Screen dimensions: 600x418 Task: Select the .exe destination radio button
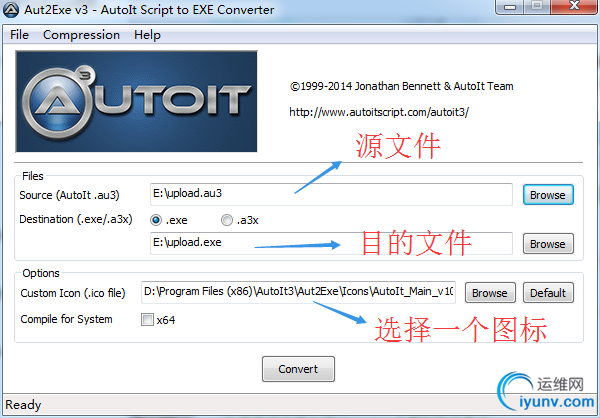(x=156, y=220)
